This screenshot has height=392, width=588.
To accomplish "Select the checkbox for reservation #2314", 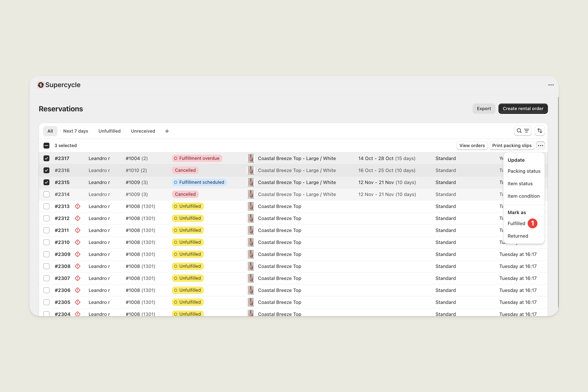I will tap(46, 194).
